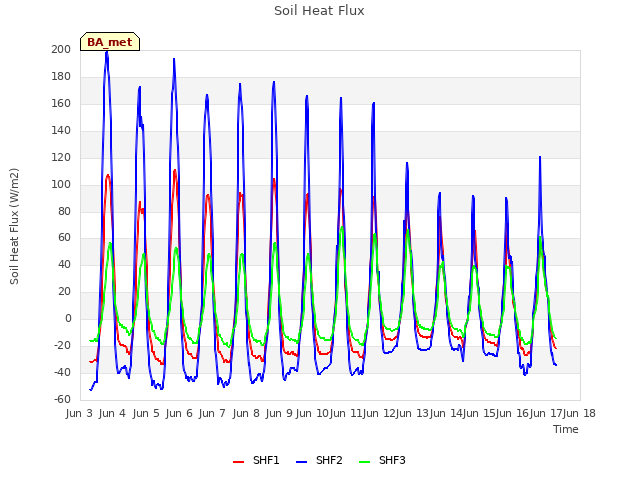Click the blue SHF2 peak reaching 120 near Jun 17
Image resolution: width=640 pixels, height=480 pixels.
tap(540, 157)
